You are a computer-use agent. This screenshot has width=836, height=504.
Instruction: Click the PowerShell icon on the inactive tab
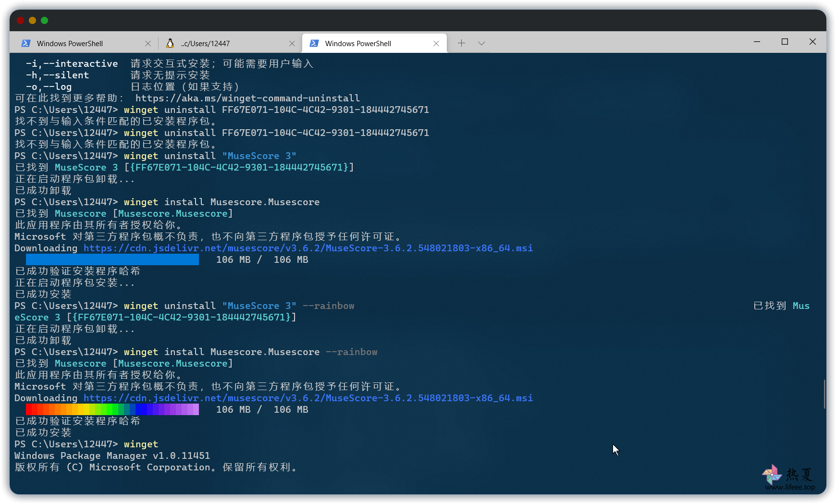26,43
